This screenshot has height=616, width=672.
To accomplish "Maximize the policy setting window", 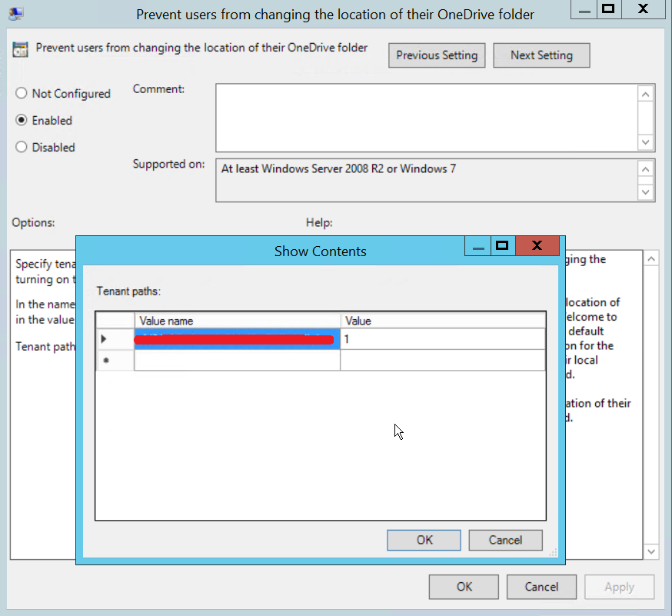I will (x=608, y=9).
